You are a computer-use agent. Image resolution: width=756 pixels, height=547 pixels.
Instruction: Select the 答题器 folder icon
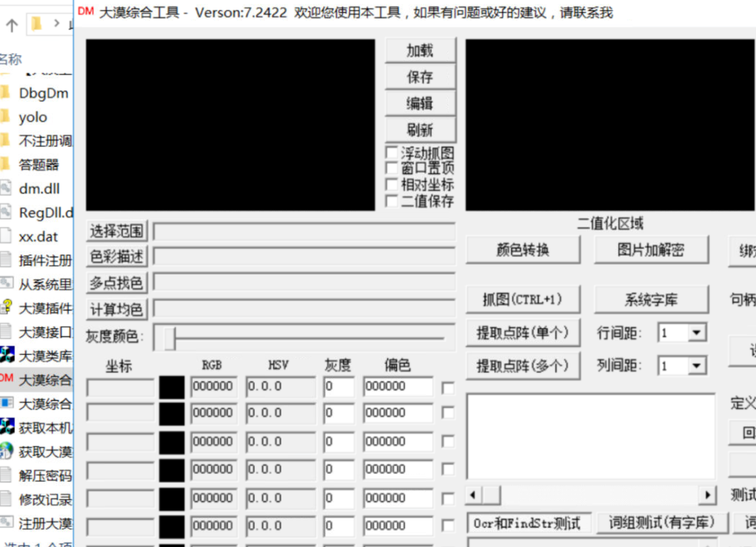(x=5, y=164)
